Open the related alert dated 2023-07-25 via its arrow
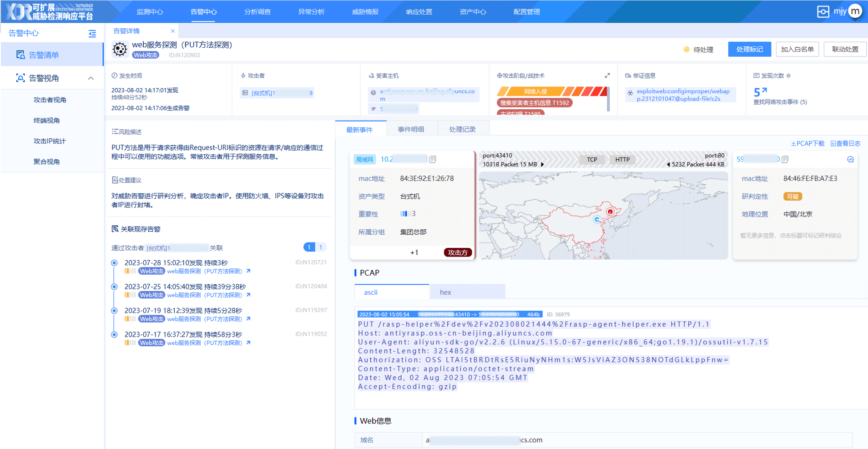 [248, 295]
